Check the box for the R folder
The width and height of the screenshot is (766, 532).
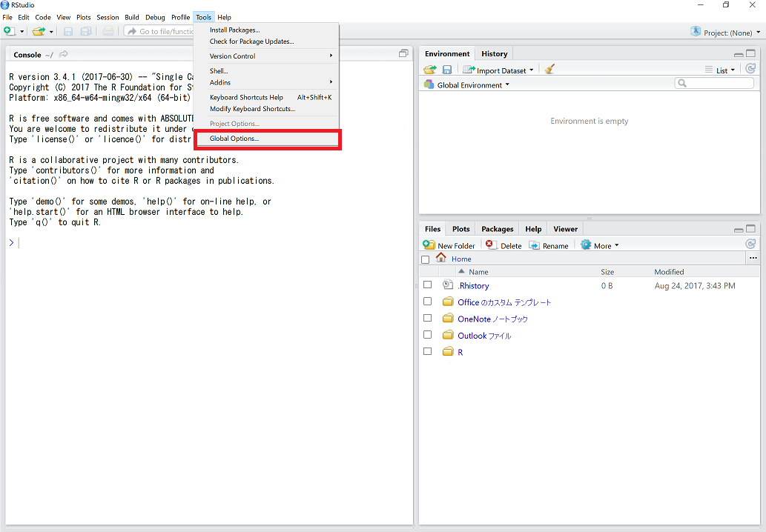pyautogui.click(x=427, y=351)
